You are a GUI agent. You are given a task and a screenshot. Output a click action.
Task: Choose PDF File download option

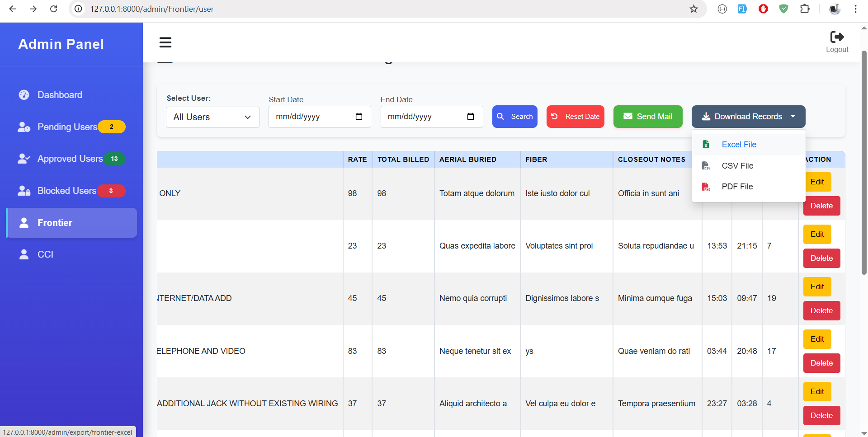(x=737, y=187)
